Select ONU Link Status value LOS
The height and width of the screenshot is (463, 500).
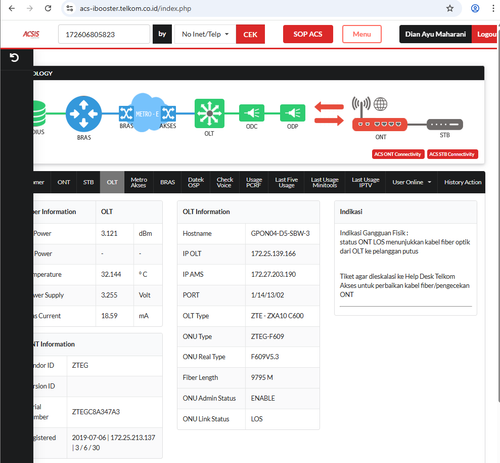[257, 419]
